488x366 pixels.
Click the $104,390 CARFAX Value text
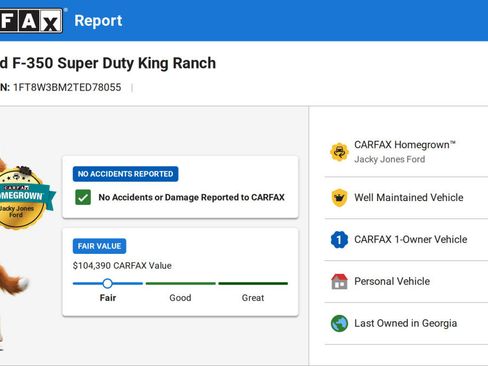122,266
